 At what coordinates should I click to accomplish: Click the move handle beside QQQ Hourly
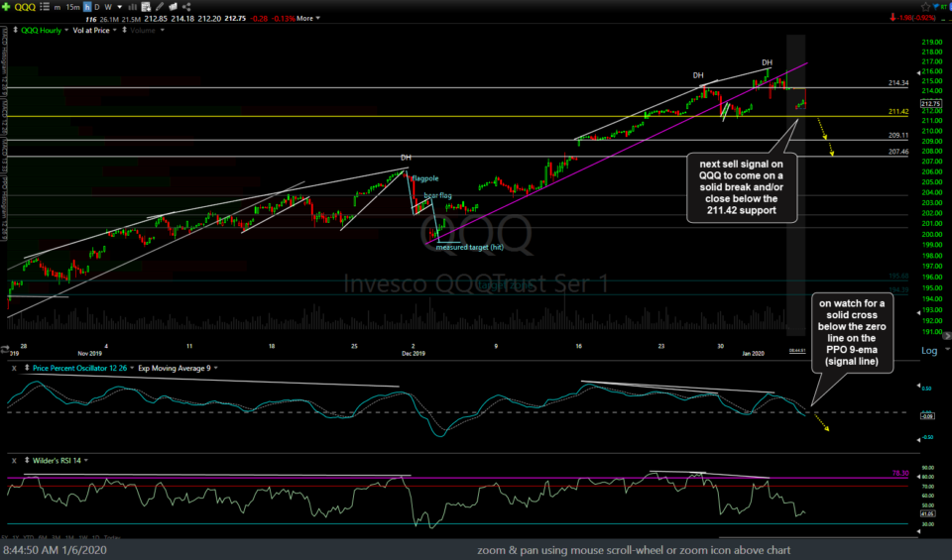[x=15, y=30]
